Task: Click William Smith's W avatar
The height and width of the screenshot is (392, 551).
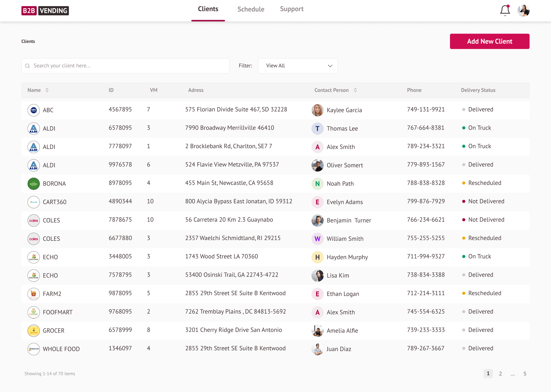Action: pos(317,239)
